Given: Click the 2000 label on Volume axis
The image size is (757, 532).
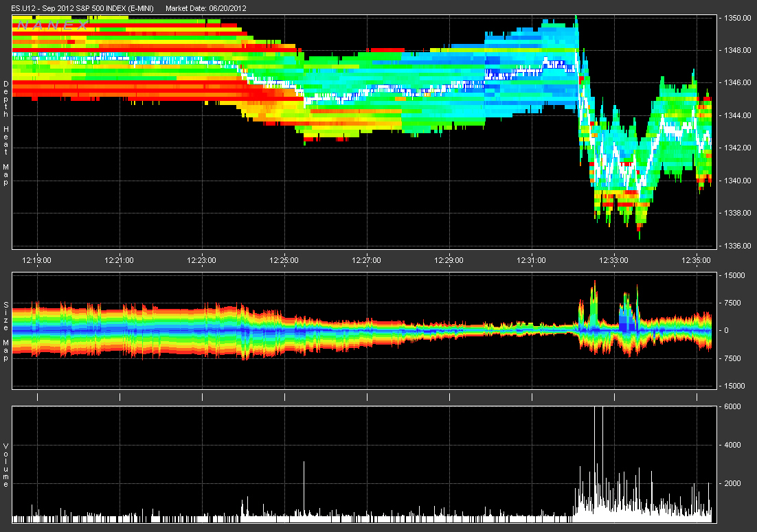Looking at the screenshot, I should tap(732, 483).
